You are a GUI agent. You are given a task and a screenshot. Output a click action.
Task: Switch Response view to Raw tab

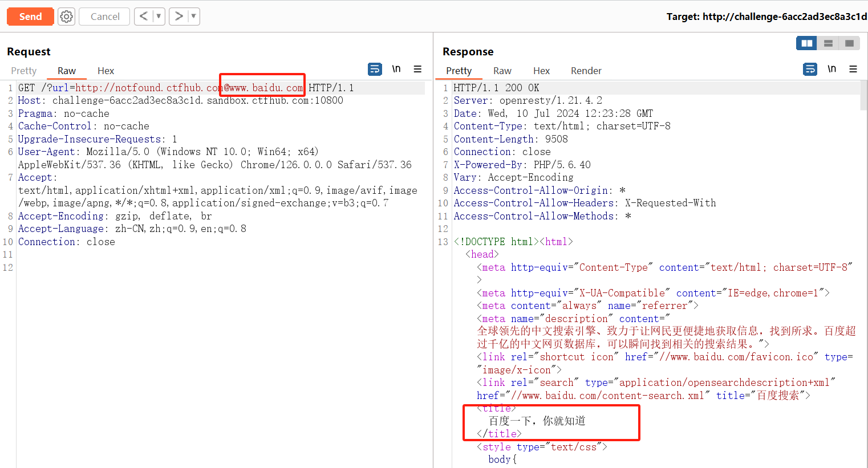coord(502,71)
